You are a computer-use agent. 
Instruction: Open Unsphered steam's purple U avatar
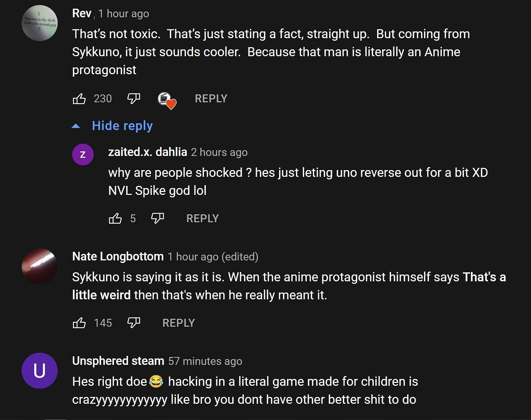pos(40,370)
